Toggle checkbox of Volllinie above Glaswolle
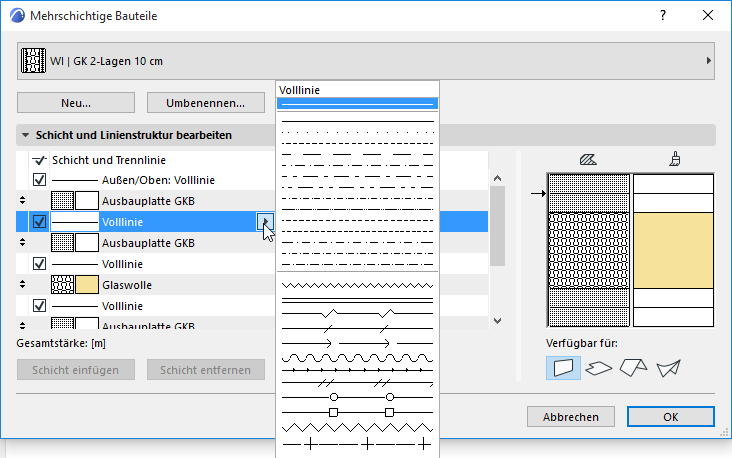 [39, 264]
